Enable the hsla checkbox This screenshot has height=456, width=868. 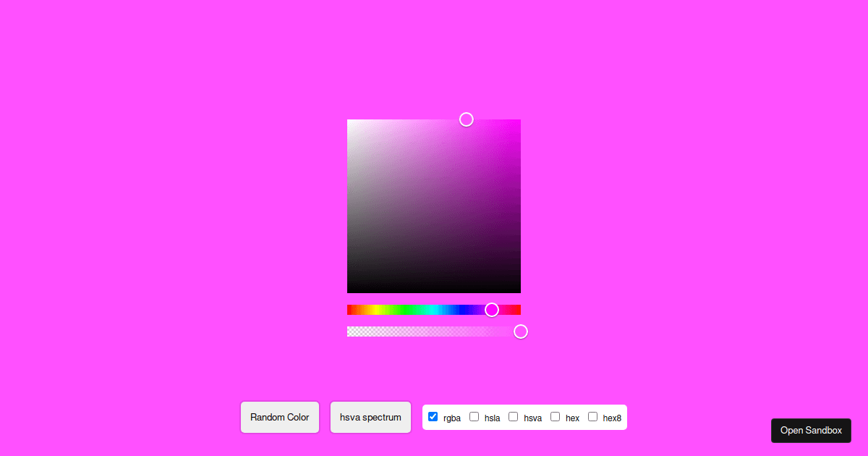tap(475, 416)
